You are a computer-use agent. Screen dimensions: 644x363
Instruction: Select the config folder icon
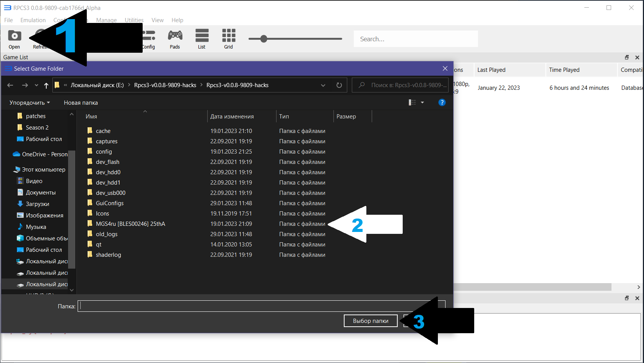pos(90,151)
